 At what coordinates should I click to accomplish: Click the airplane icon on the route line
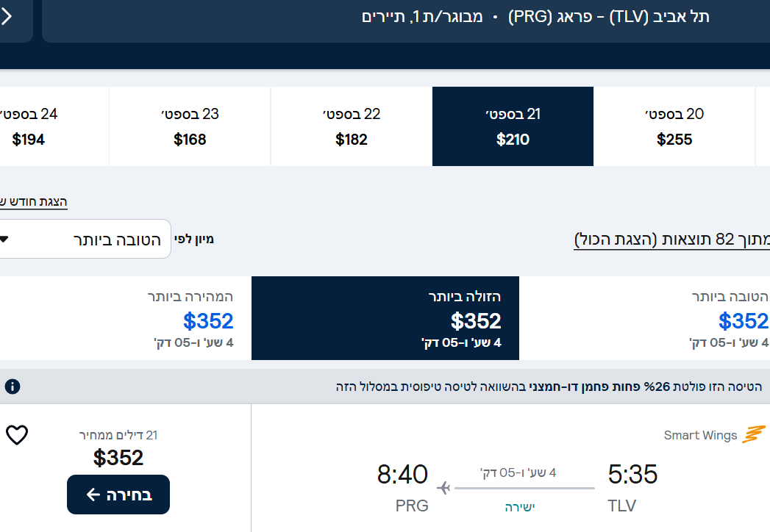443,488
